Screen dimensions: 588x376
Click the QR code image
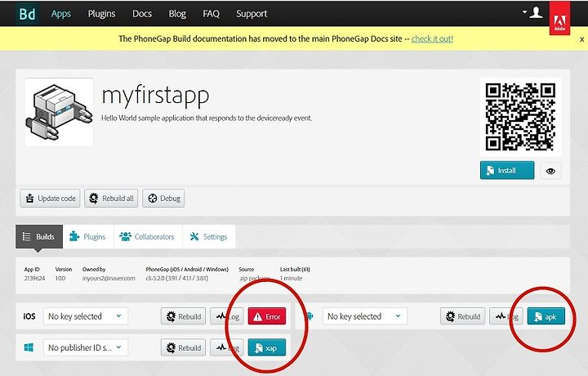point(520,117)
